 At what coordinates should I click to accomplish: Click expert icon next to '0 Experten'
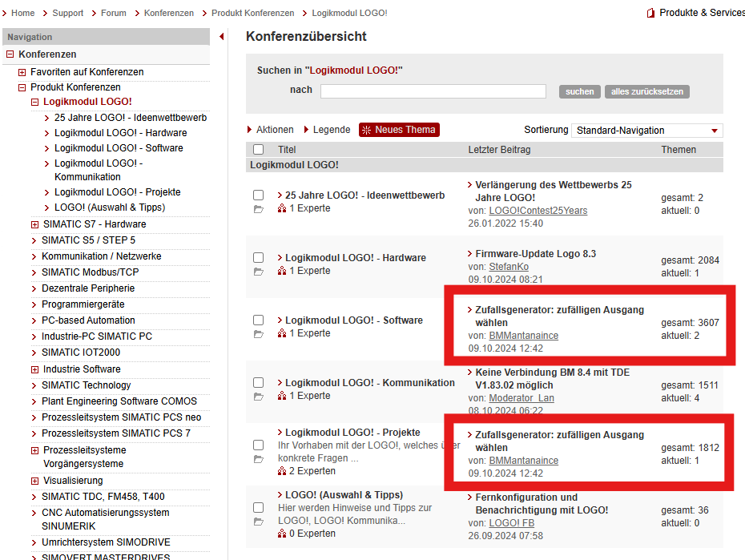(282, 534)
